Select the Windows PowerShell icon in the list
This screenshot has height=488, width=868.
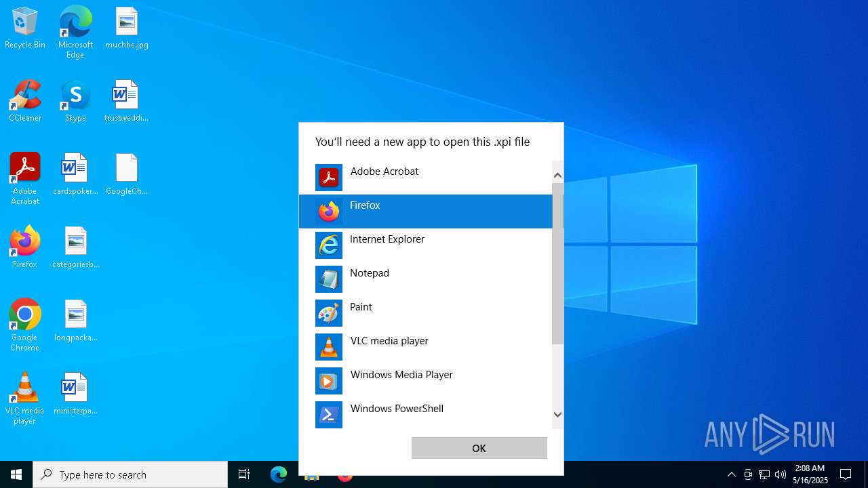(329, 415)
